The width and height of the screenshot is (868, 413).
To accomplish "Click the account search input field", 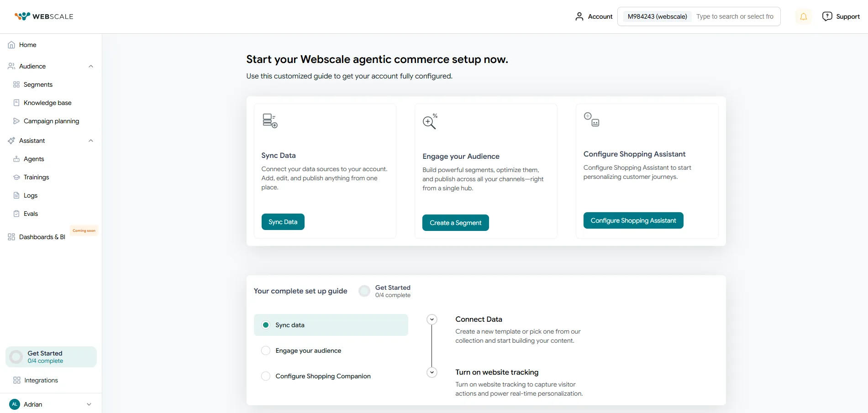I will (x=735, y=16).
